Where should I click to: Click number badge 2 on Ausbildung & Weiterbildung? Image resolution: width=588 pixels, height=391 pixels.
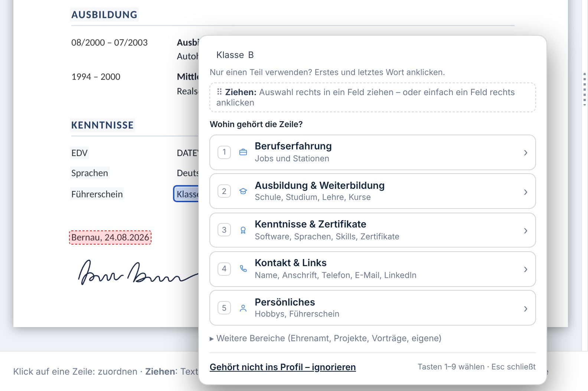[x=224, y=191]
